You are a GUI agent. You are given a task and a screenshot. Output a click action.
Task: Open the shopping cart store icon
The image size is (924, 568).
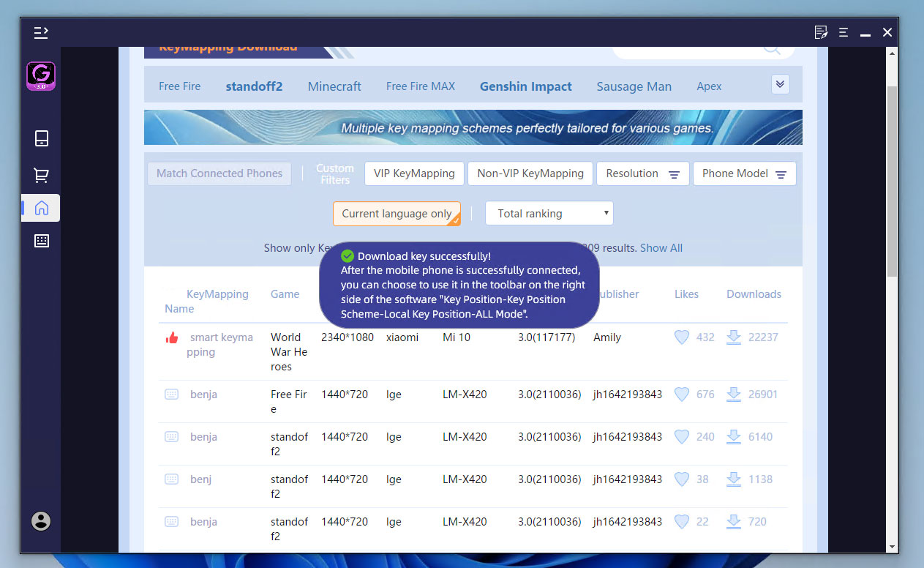42,175
